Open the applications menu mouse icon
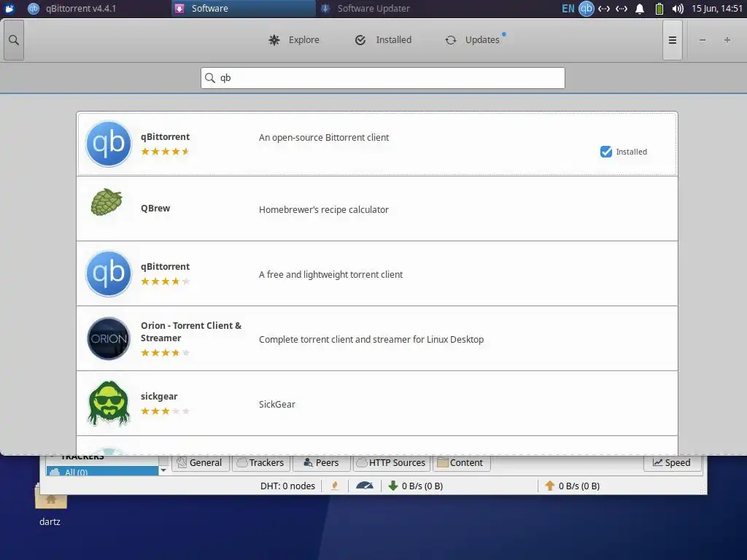The image size is (747, 560). tap(9, 9)
